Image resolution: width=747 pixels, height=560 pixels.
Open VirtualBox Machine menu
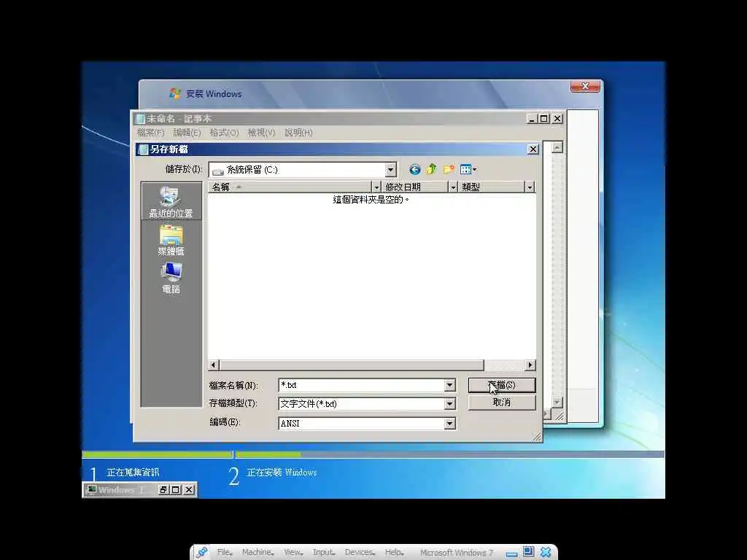(x=258, y=553)
